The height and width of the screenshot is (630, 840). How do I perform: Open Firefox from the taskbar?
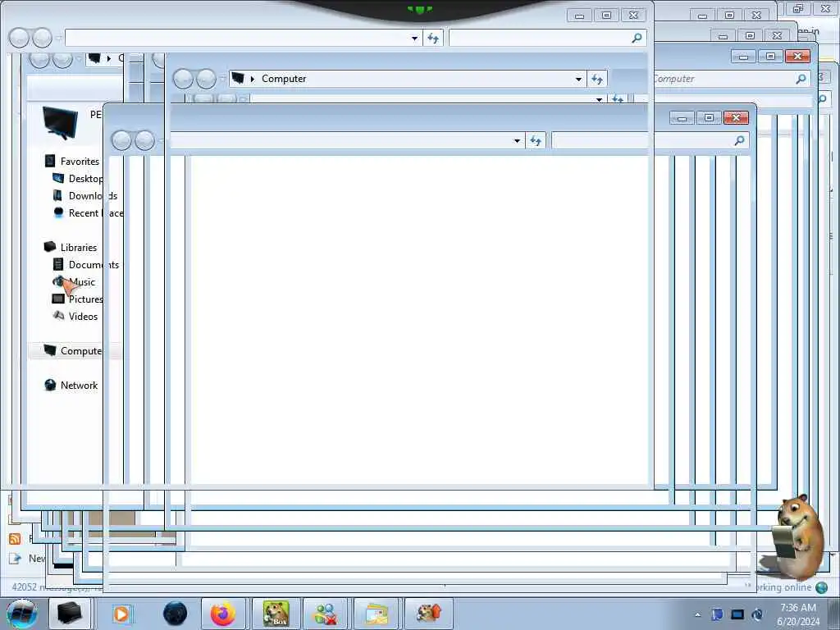(223, 614)
